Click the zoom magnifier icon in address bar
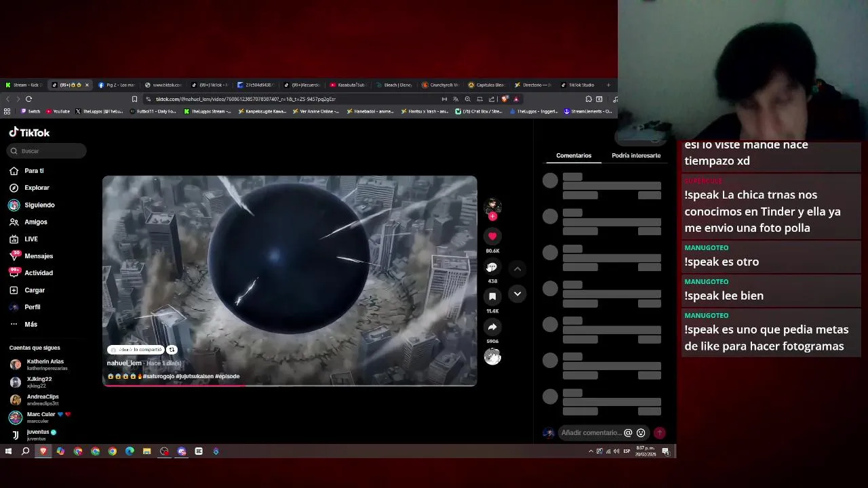Image resolution: width=868 pixels, height=488 pixels. [x=467, y=99]
